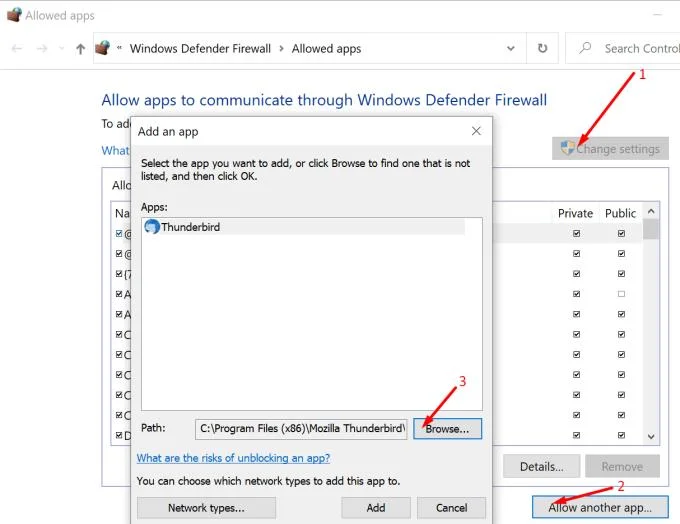Click Allow another app... button
The height and width of the screenshot is (524, 680).
(600, 508)
